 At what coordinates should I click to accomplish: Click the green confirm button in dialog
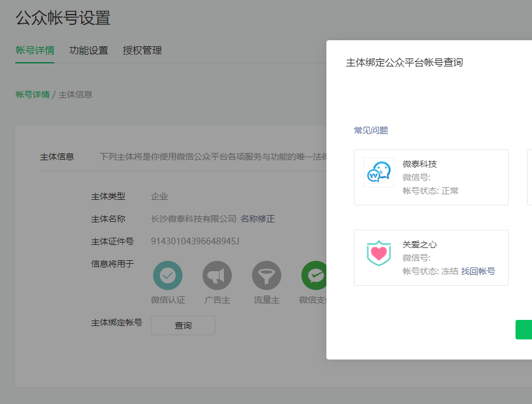(x=523, y=330)
